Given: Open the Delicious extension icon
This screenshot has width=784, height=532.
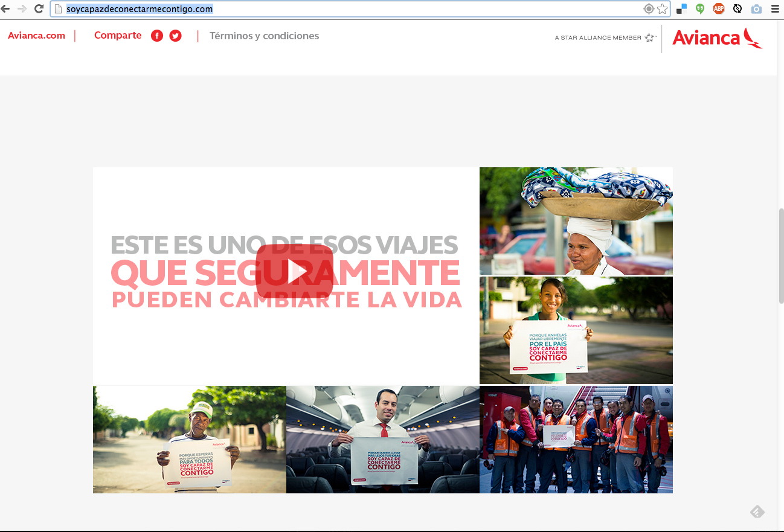Looking at the screenshot, I should [681, 9].
